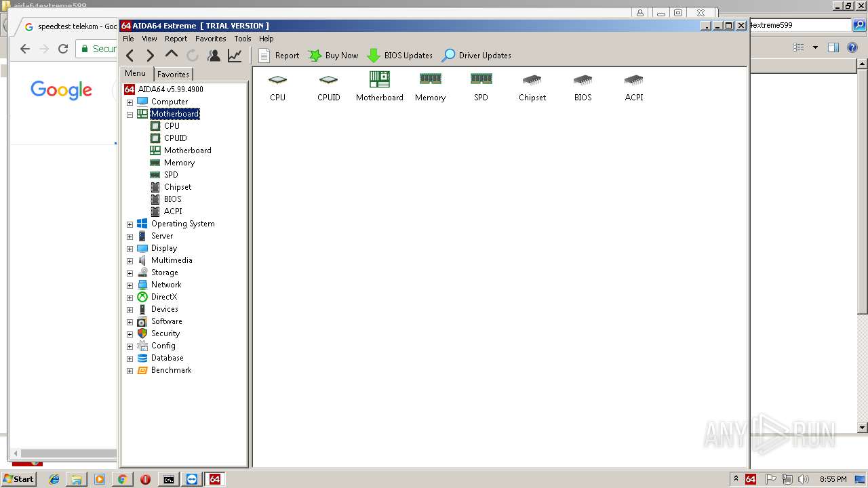This screenshot has width=868, height=488.
Task: Expand the Display tree node
Action: coord(130,248)
